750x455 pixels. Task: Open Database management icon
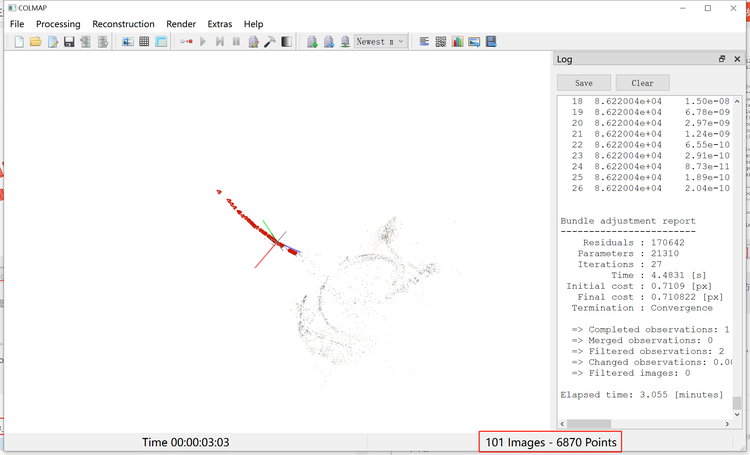161,42
